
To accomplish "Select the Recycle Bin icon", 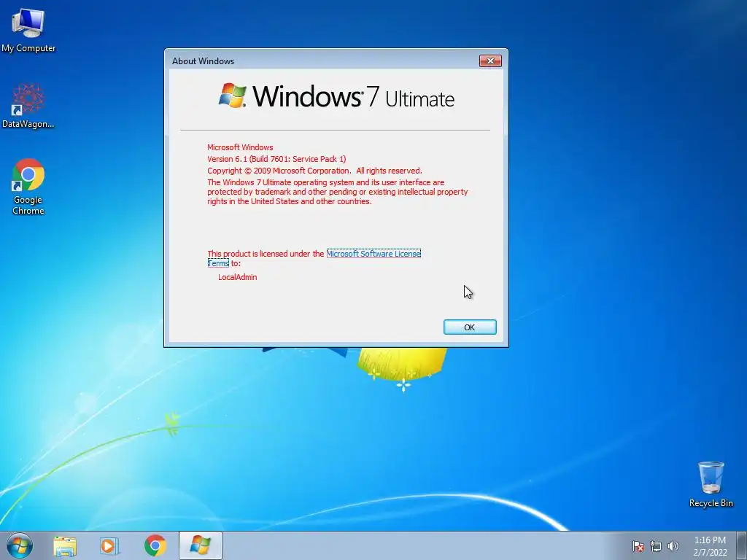I will click(x=711, y=484).
